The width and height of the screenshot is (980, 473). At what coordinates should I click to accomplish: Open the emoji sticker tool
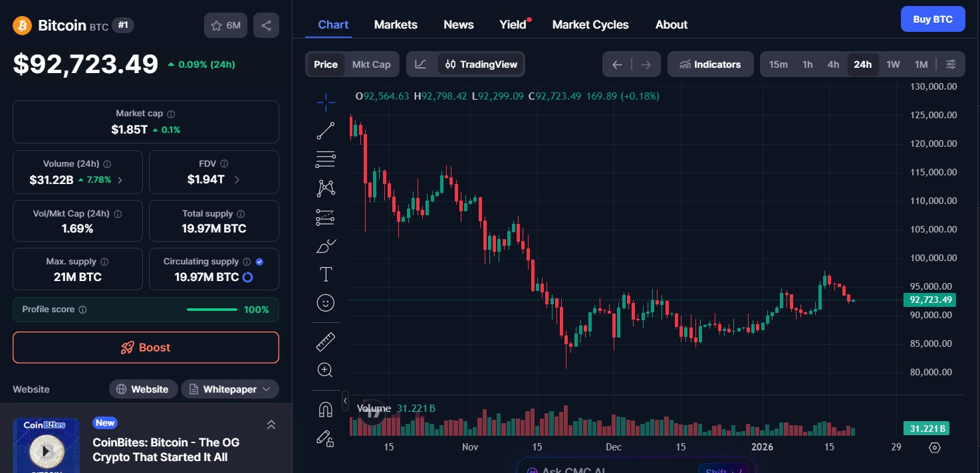(x=326, y=303)
